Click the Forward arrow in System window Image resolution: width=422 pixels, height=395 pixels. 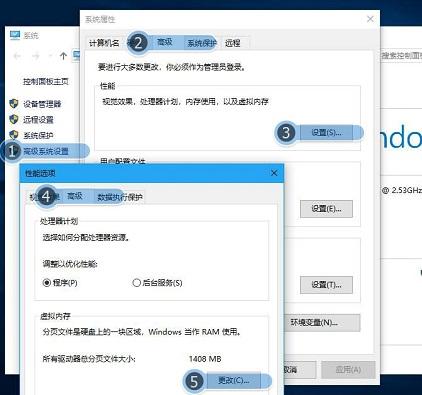(x=36, y=56)
